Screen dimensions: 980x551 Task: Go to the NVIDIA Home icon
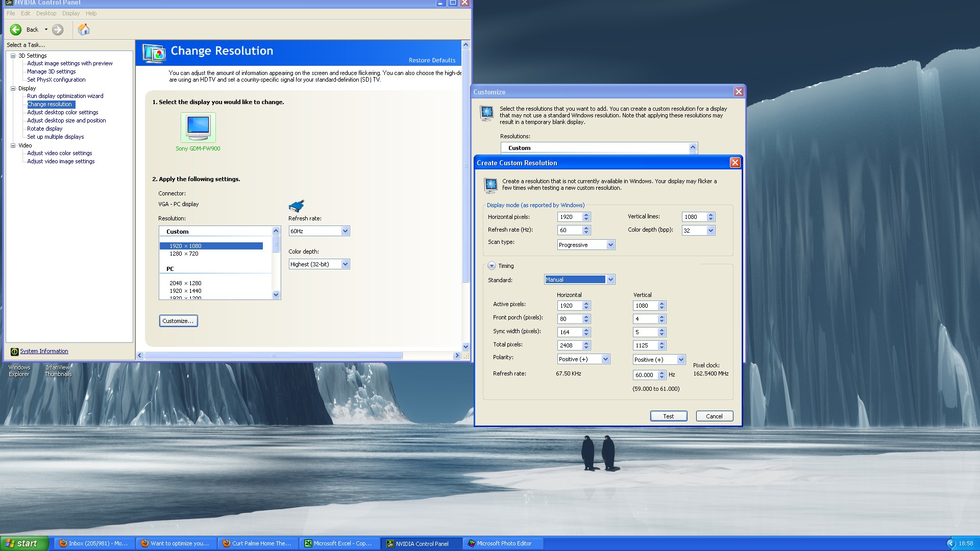coord(84,30)
